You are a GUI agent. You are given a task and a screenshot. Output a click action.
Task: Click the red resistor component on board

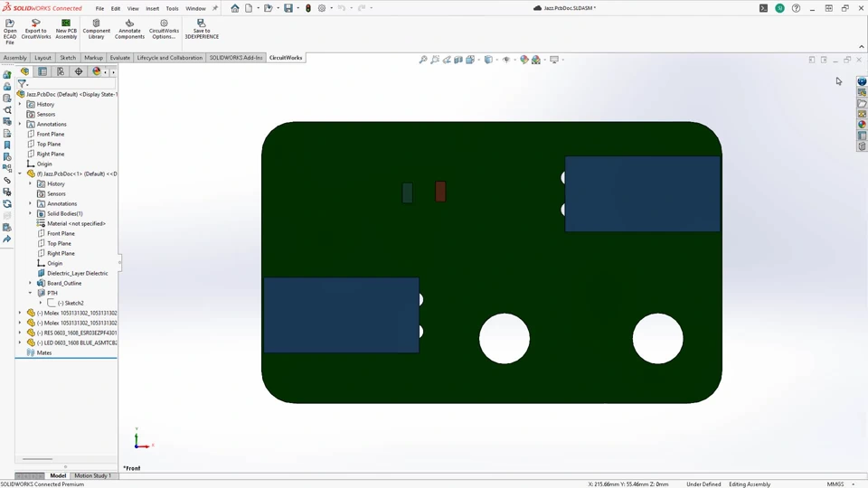click(x=440, y=192)
